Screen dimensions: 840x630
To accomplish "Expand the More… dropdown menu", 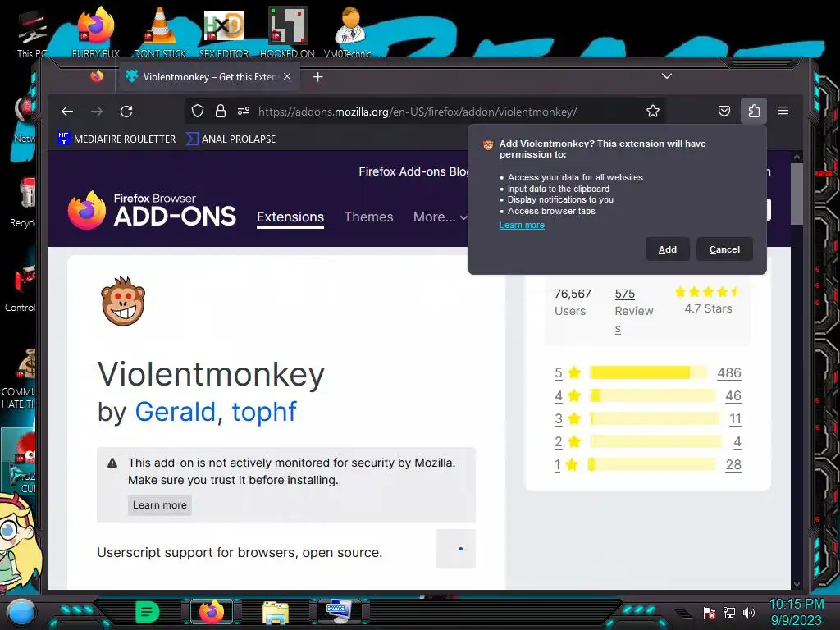I will click(441, 217).
